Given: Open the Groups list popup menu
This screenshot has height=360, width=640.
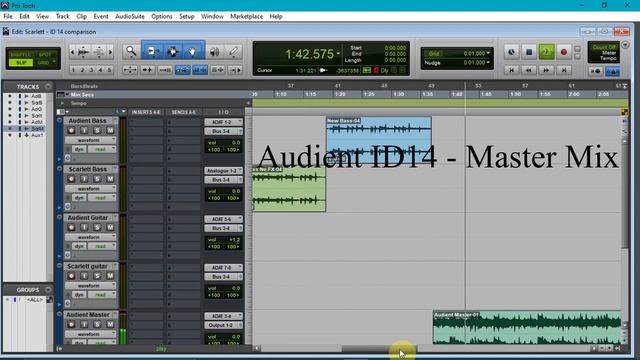Looking at the screenshot, I should pyautogui.click(x=48, y=290).
